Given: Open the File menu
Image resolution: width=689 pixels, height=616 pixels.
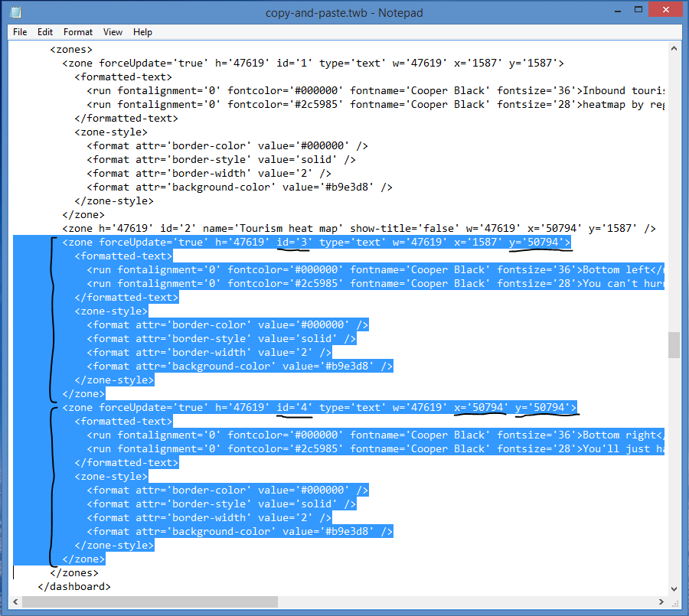Looking at the screenshot, I should (x=20, y=32).
